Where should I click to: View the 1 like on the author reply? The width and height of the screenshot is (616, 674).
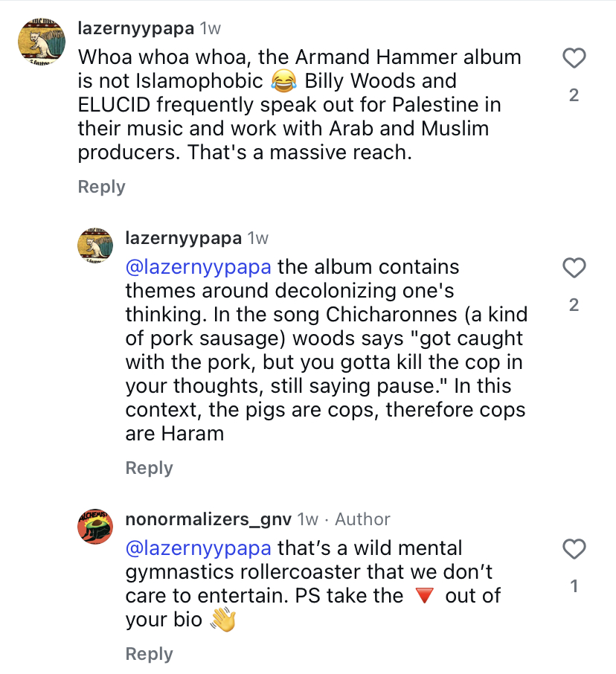click(x=574, y=586)
